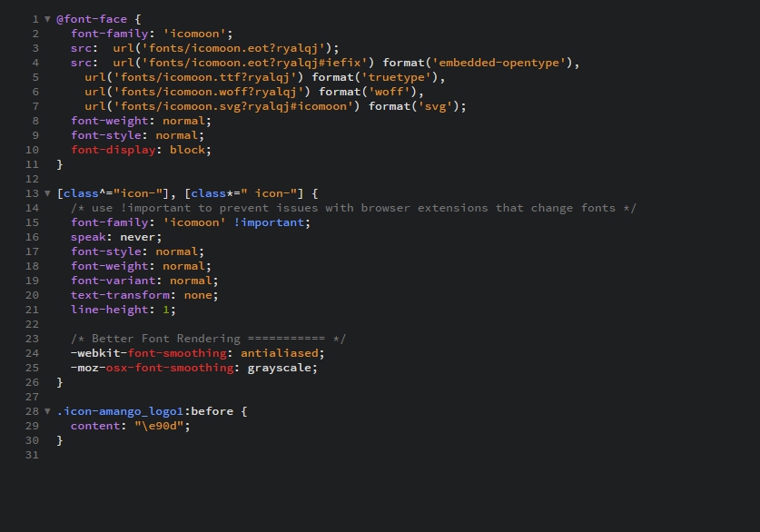
Task: Click the -moz-osx-font-smoothing property
Action: point(152,368)
